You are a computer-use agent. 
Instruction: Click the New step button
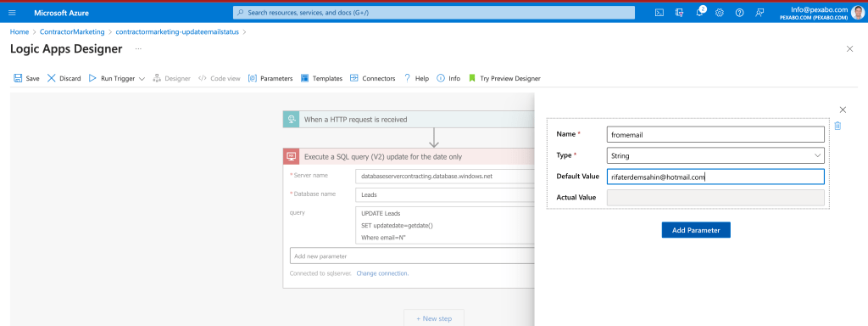click(434, 318)
